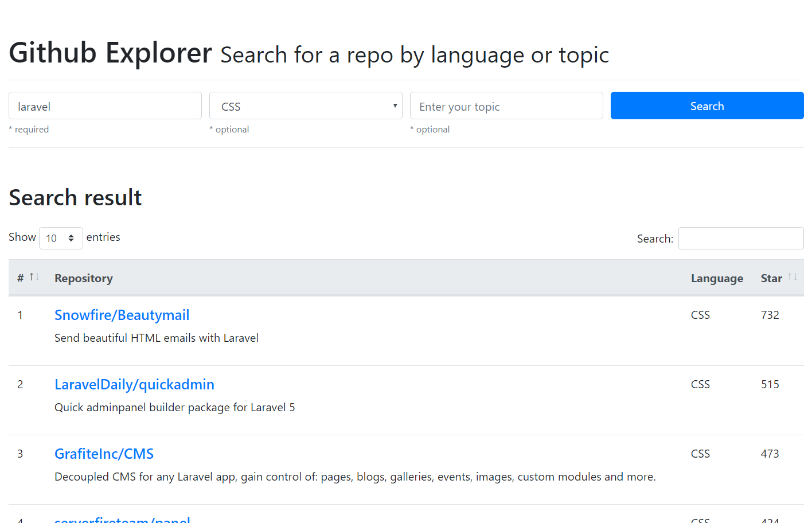Focus the laravel keyword input field
812x523 pixels.
[x=105, y=106]
